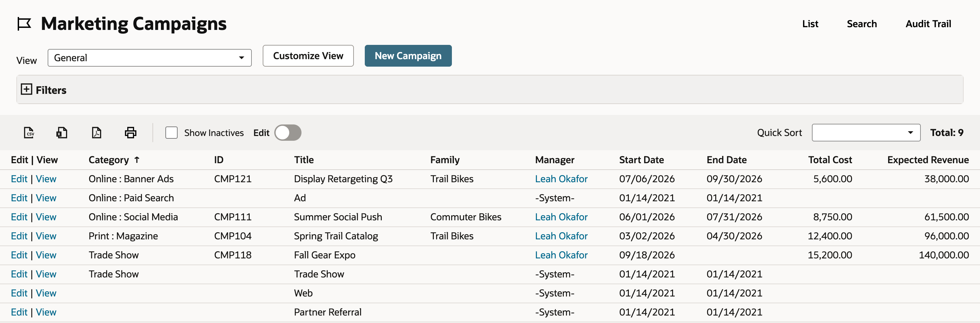Image resolution: width=980 pixels, height=323 pixels.
Task: View the Partner Referral campaign
Action: pyautogui.click(x=46, y=312)
